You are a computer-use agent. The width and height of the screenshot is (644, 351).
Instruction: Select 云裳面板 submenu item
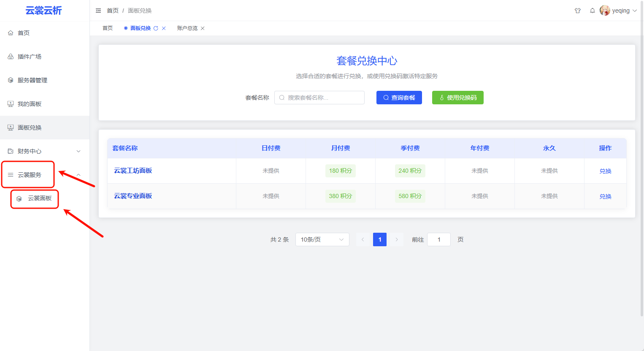point(40,199)
